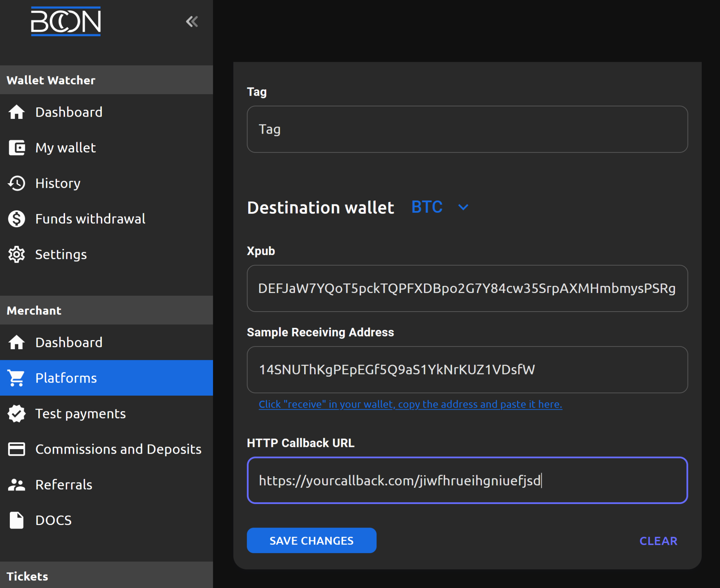
Task: Open the DOCS page
Action: point(107,520)
